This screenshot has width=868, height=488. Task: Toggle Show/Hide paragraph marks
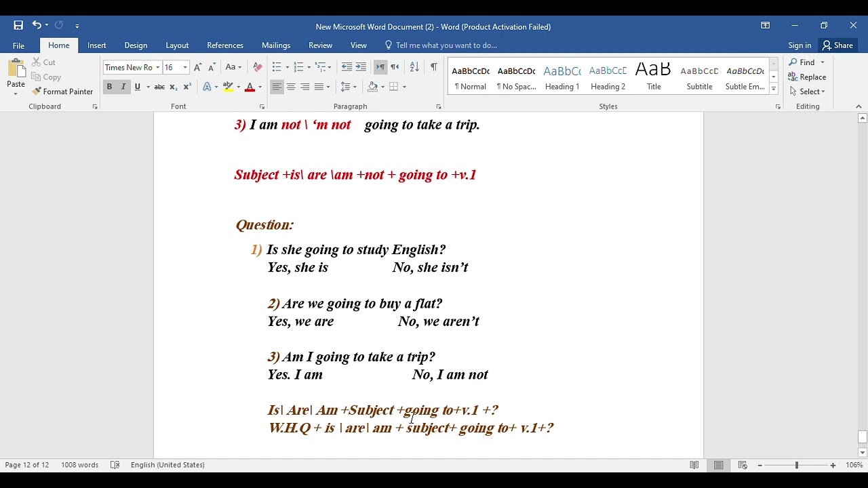tap(433, 67)
